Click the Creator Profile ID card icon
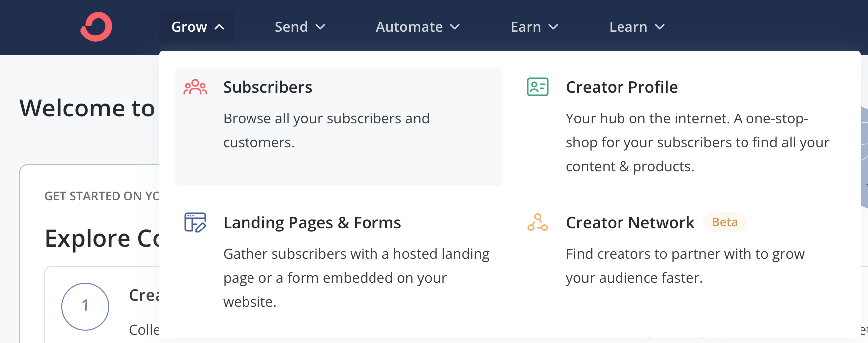 coord(538,87)
